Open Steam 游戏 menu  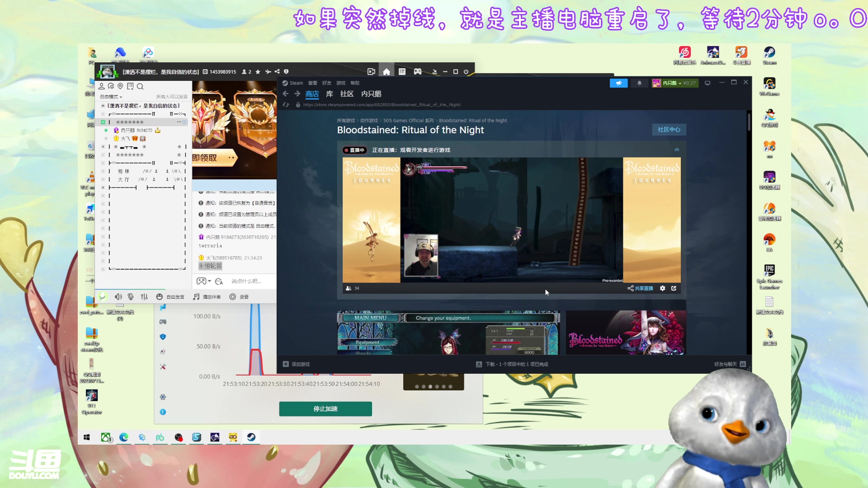341,83
